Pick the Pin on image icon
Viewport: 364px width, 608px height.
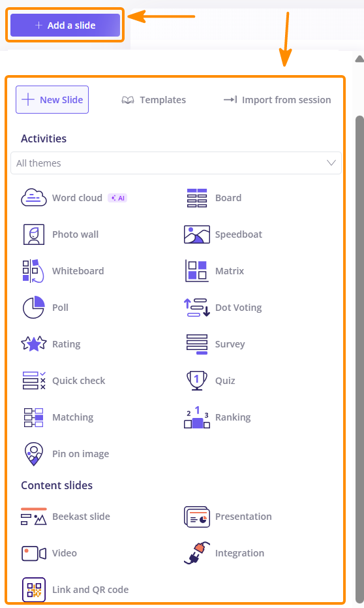click(x=34, y=454)
